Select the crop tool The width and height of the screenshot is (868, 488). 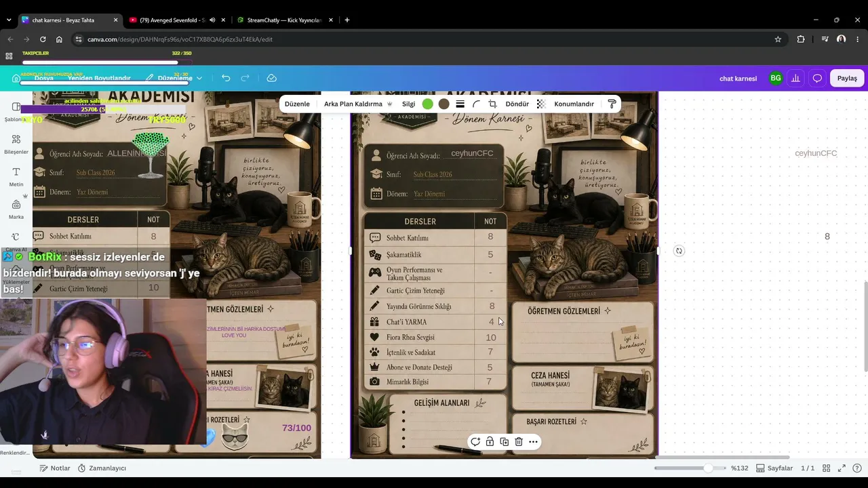click(x=492, y=104)
